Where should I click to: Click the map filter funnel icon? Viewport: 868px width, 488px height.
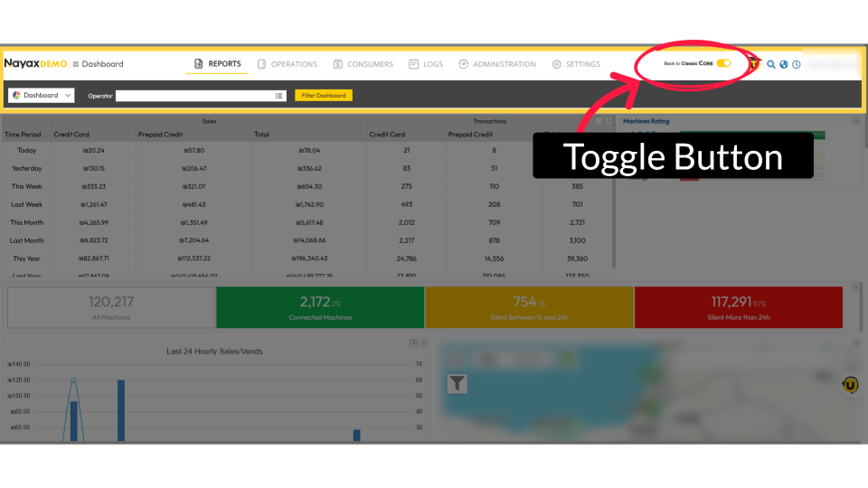[458, 384]
